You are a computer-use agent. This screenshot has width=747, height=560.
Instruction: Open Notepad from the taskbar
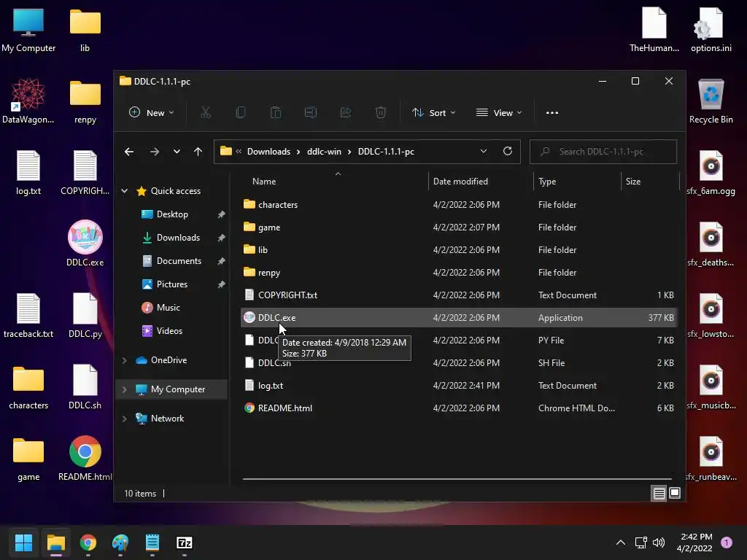coord(152,542)
